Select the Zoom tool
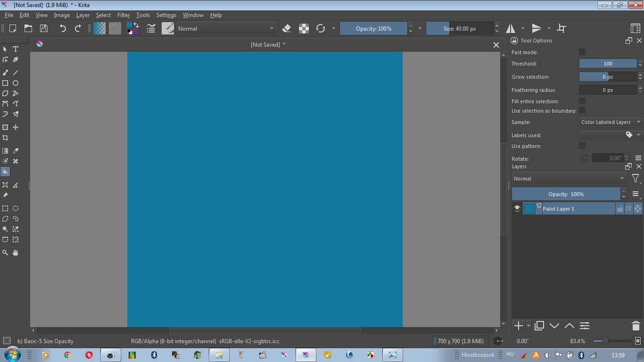Screen dimensions: 644x362 pos(5,253)
